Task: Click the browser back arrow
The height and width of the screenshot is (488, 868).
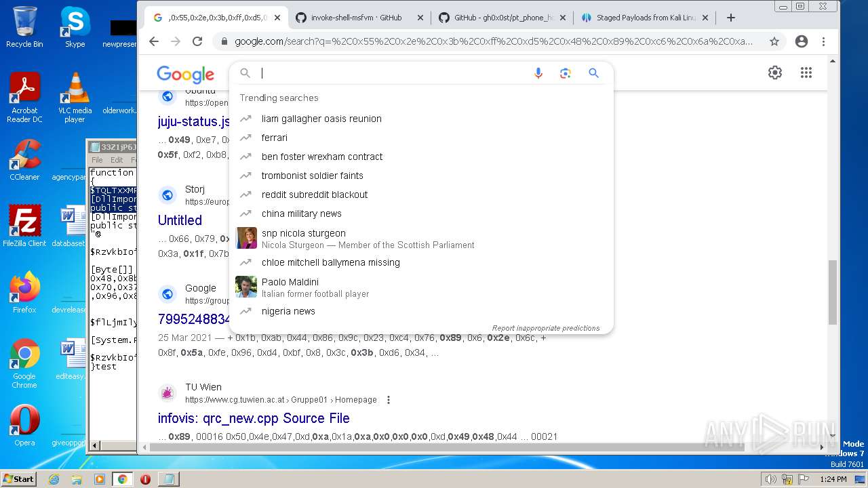Action: [x=154, y=41]
